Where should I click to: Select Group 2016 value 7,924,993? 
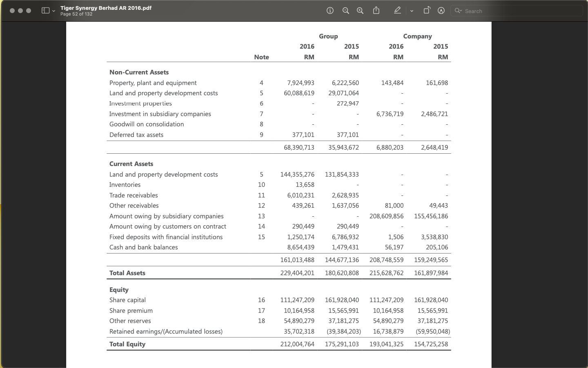tap(301, 83)
